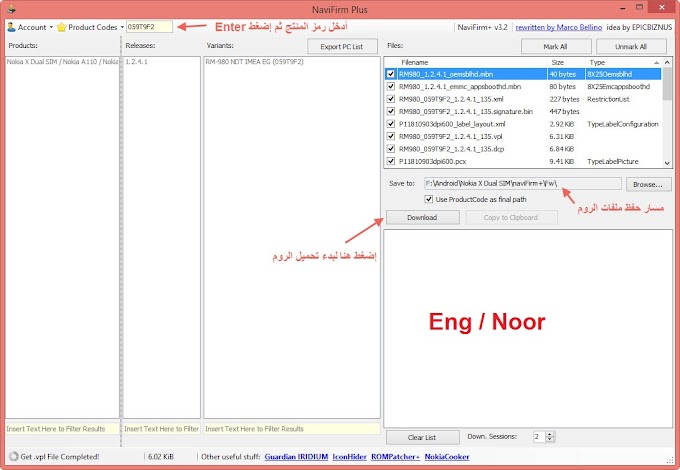
Task: Toggle Use ProductCode as final path checkbox
Action: tap(429, 199)
